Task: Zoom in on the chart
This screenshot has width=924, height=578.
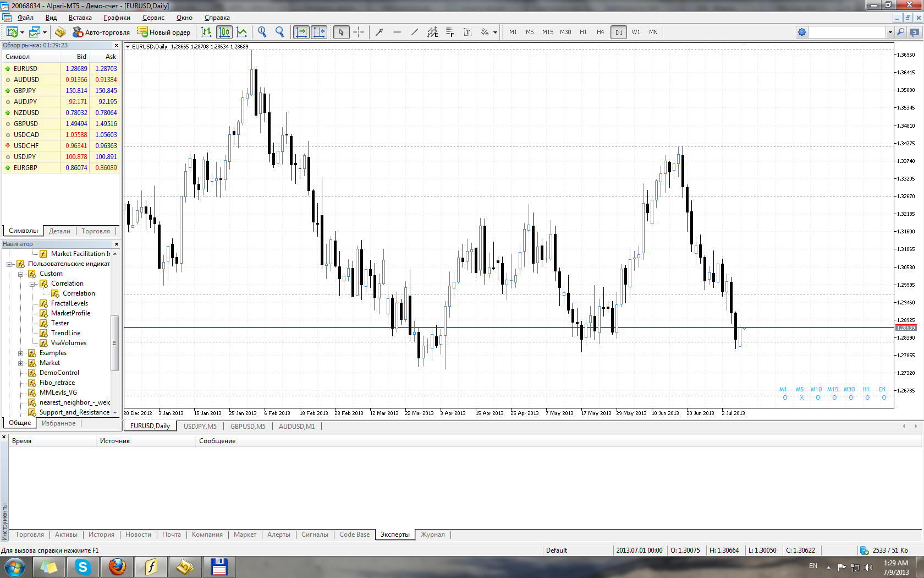Action: point(262,32)
